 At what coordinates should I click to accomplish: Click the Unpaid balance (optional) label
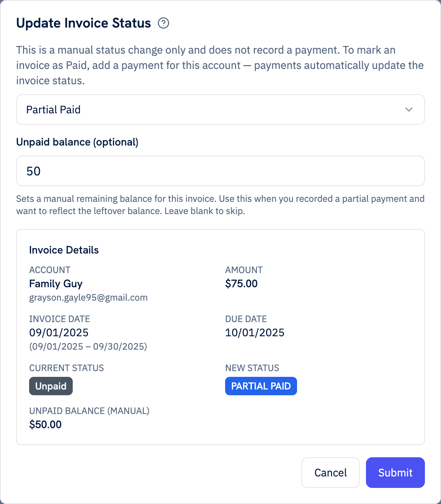coord(77,142)
